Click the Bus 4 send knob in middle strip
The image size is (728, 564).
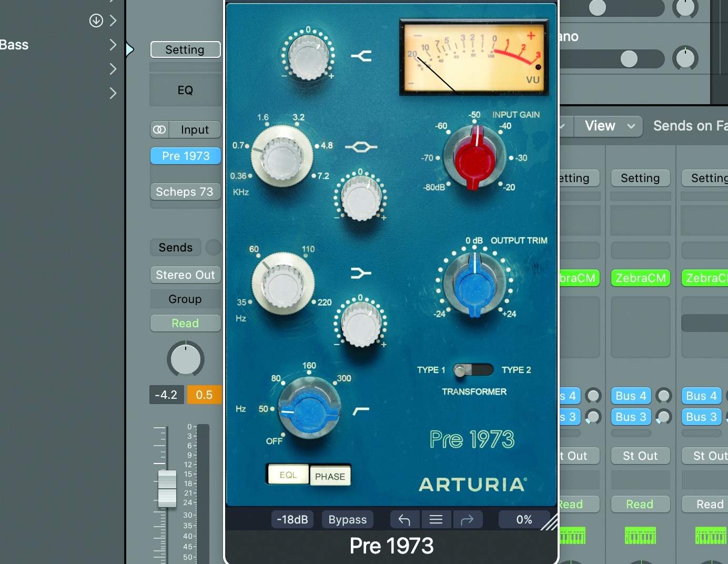[x=664, y=396]
